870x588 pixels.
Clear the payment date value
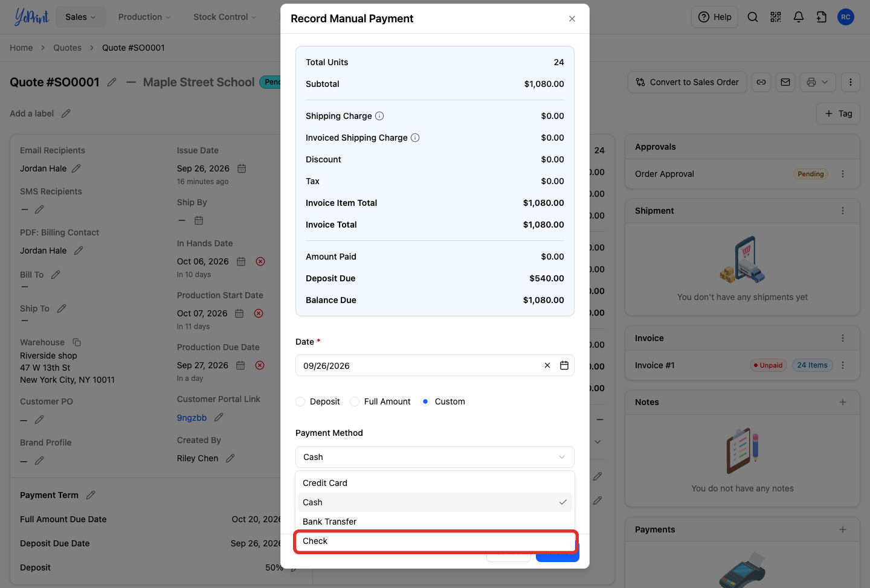pyautogui.click(x=547, y=365)
